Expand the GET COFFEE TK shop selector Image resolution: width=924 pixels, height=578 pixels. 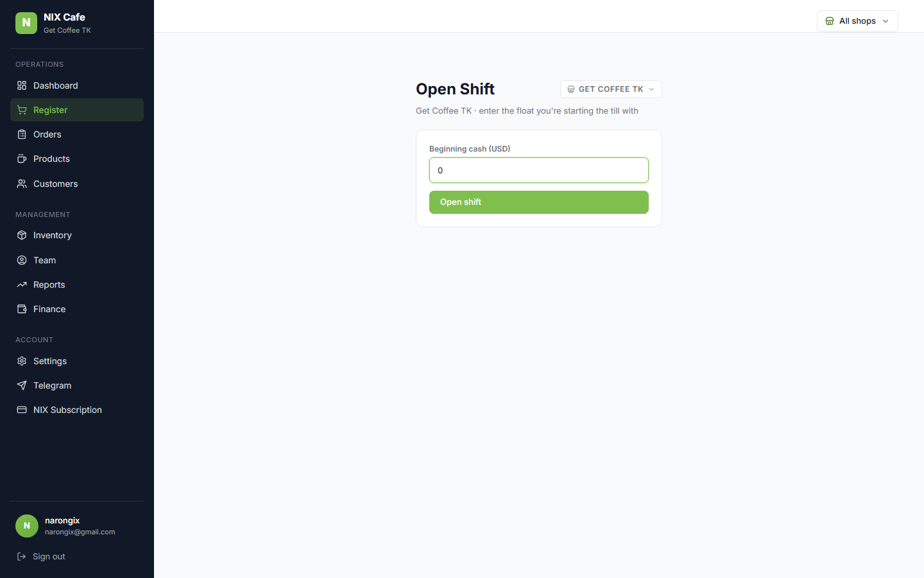click(x=611, y=89)
